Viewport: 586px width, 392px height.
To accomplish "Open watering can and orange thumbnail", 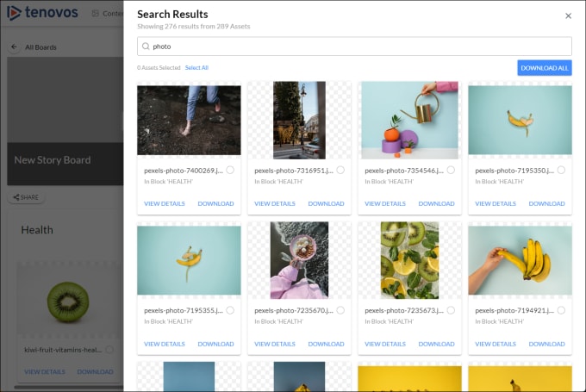I will coord(409,120).
